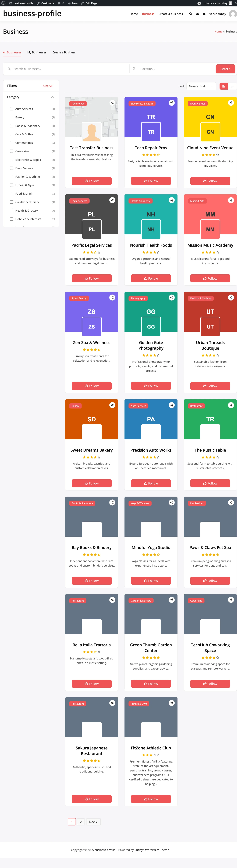Check the Communities category filter
Screen dimensions: 237x868
(12, 143)
